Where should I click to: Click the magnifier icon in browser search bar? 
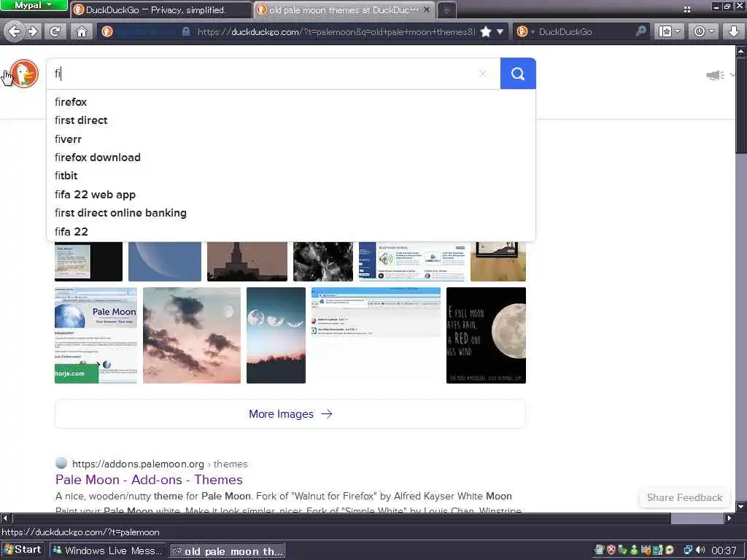click(x=640, y=31)
